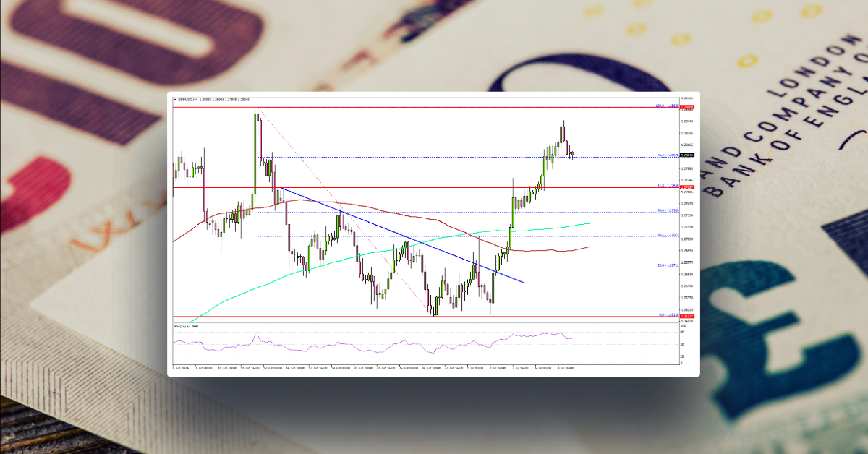868x454 pixels.
Task: Expand the GBPUSD,H4 chart header dropdown
Action: pyautogui.click(x=175, y=99)
